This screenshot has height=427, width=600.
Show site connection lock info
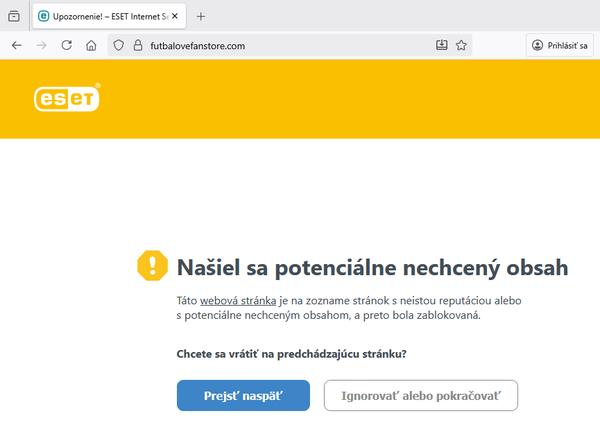(x=137, y=45)
